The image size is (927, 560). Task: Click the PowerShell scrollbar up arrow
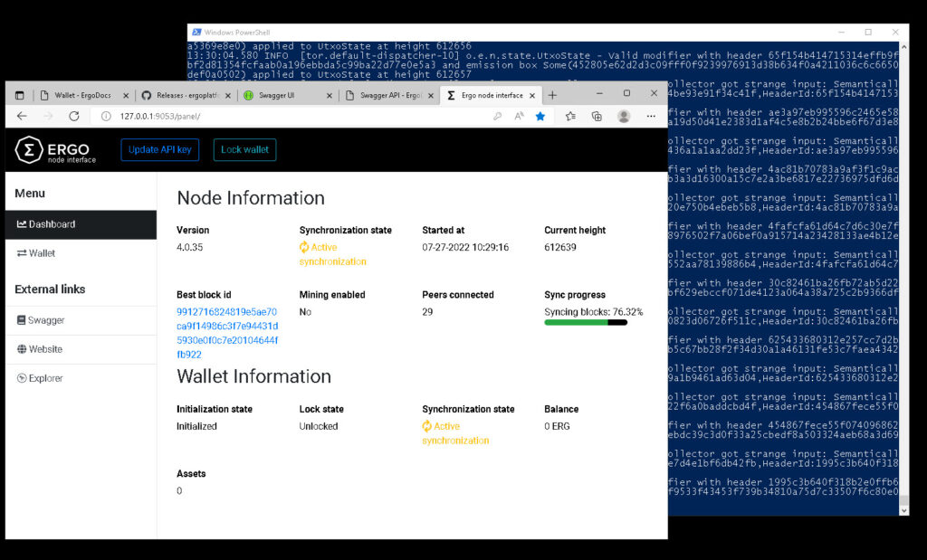(x=904, y=46)
